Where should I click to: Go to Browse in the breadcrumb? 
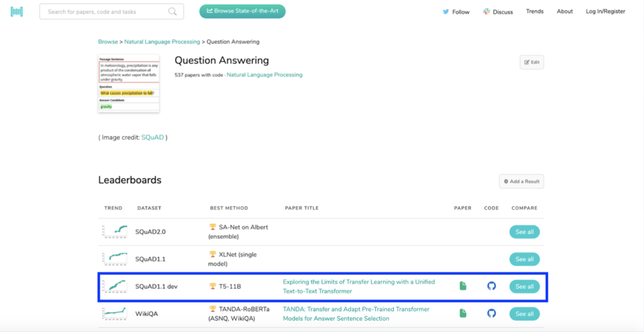point(108,41)
